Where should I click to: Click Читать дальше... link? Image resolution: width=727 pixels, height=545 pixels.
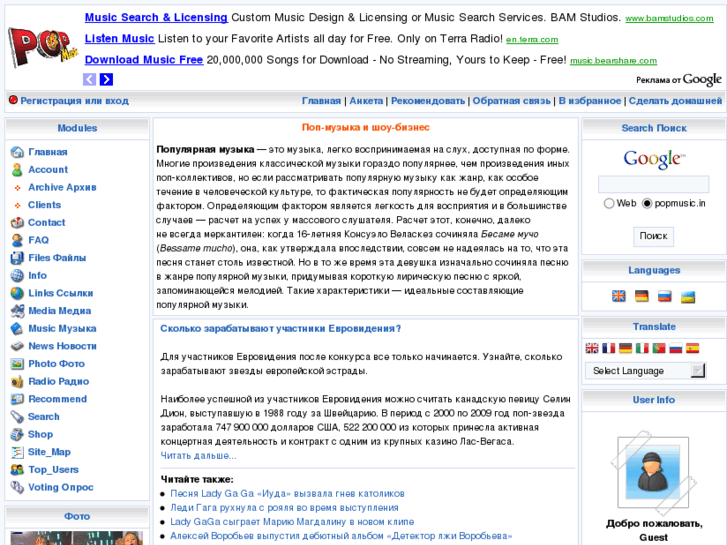coord(198,455)
